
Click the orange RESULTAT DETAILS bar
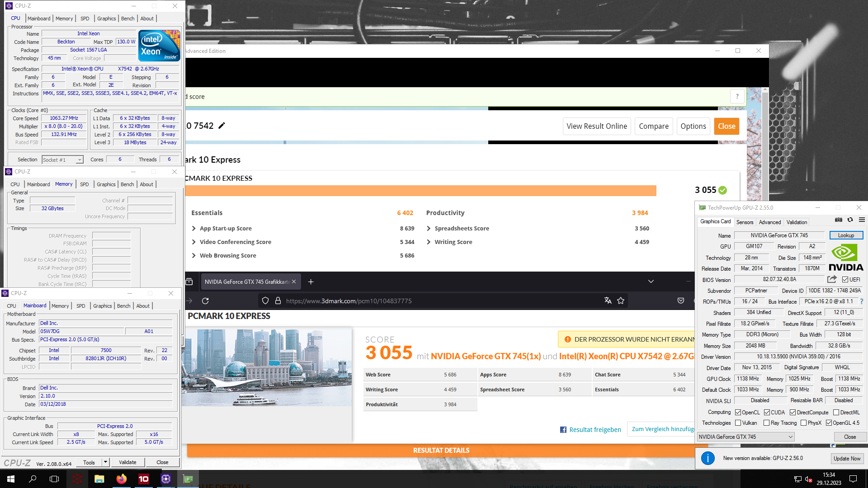441,450
